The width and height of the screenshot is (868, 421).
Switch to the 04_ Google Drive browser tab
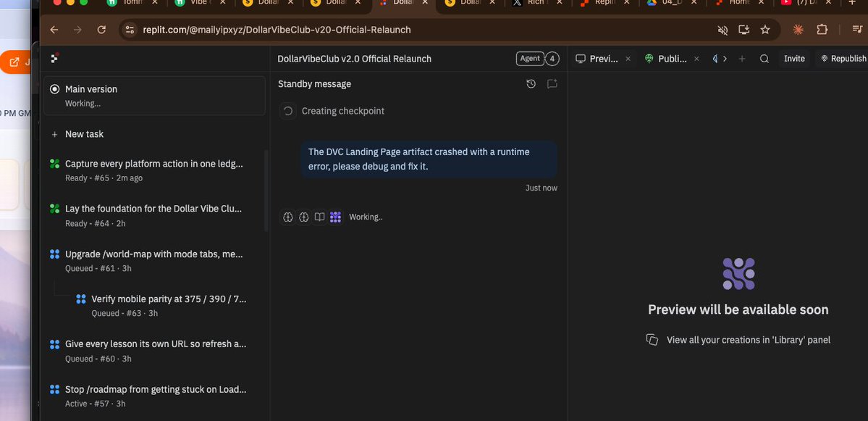[x=666, y=3]
